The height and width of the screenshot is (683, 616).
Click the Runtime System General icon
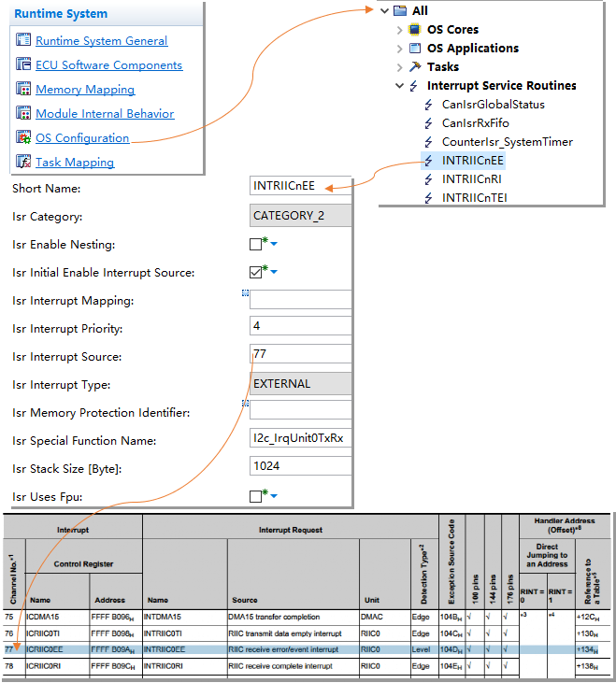(23, 41)
